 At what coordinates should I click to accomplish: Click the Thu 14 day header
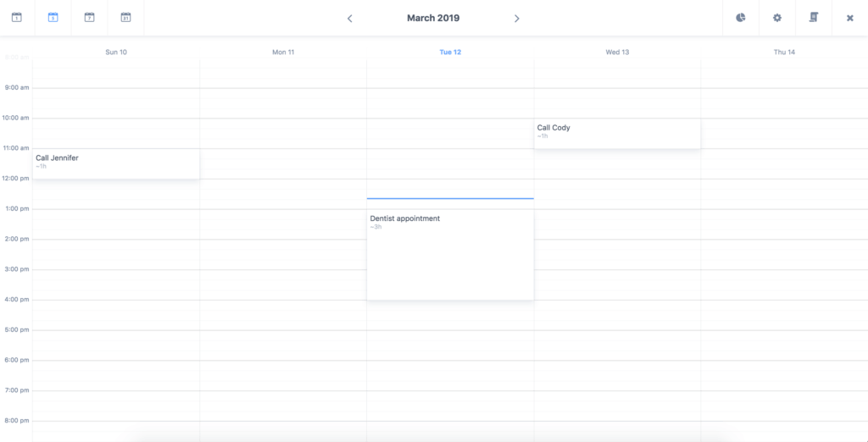[x=784, y=52]
